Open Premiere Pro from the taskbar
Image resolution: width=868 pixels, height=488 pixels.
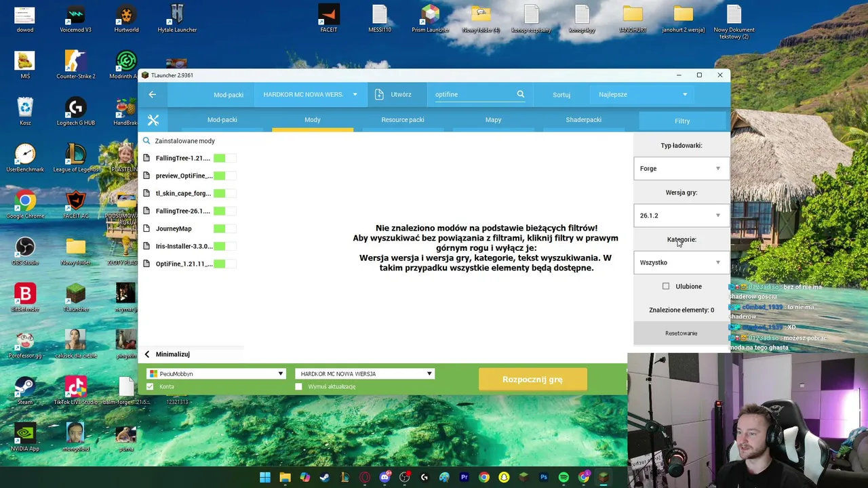click(464, 477)
